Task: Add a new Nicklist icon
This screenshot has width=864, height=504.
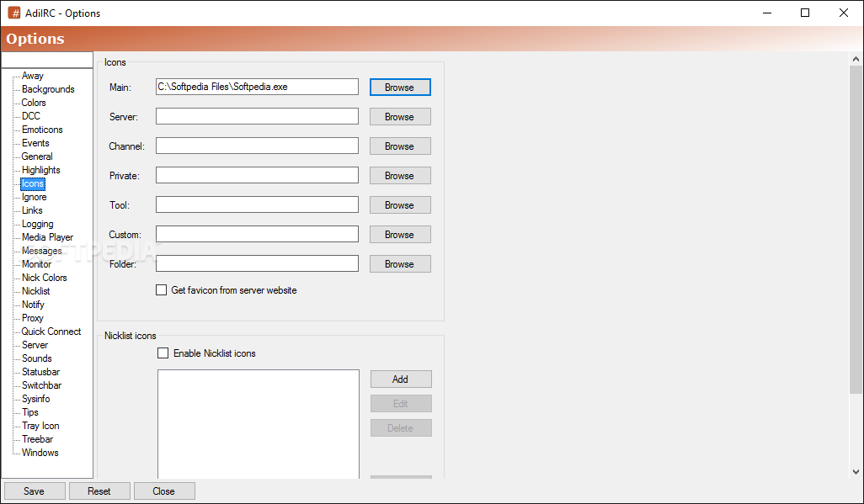Action: 401,379
